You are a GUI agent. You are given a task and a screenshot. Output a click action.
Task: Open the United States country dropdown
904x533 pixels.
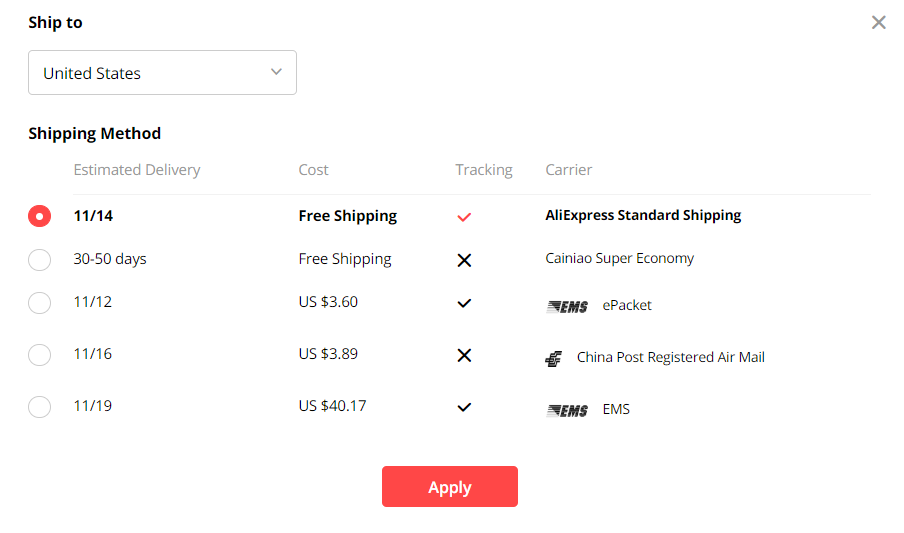[162, 73]
